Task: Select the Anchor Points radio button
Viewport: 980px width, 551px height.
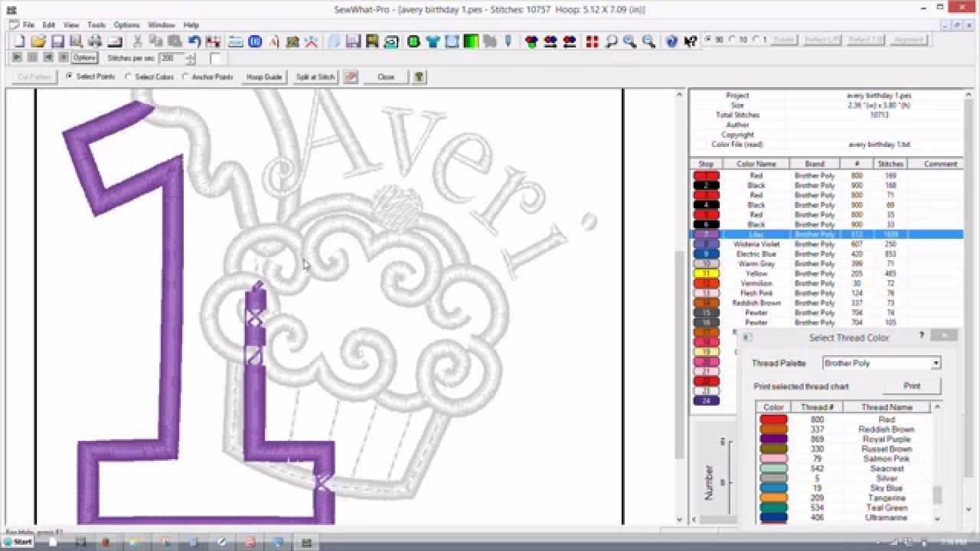Action: click(186, 77)
